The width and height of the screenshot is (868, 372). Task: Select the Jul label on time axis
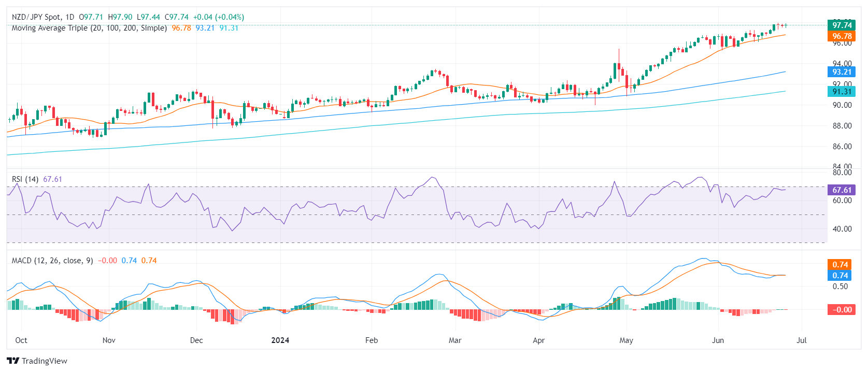[801, 340]
